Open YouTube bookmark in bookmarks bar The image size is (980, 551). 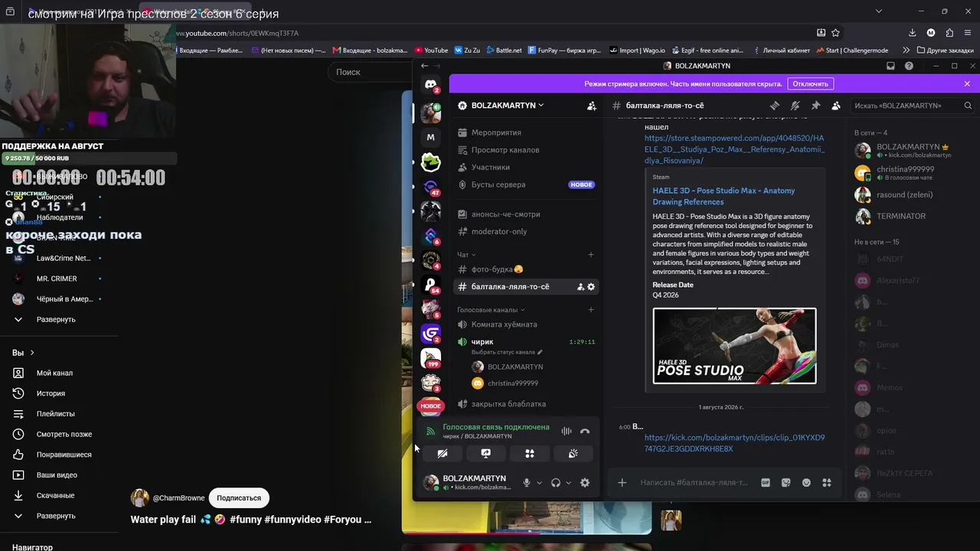click(431, 51)
